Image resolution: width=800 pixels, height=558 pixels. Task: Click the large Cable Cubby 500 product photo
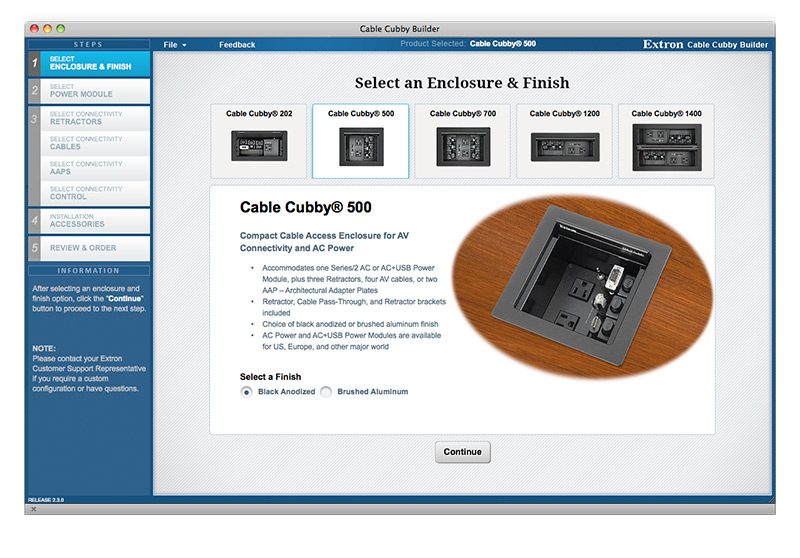point(582,287)
